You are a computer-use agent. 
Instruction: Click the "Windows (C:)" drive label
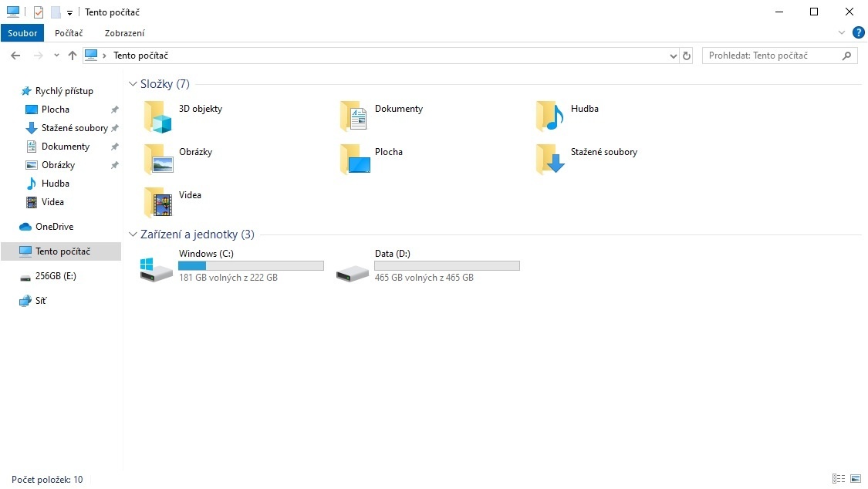(206, 253)
